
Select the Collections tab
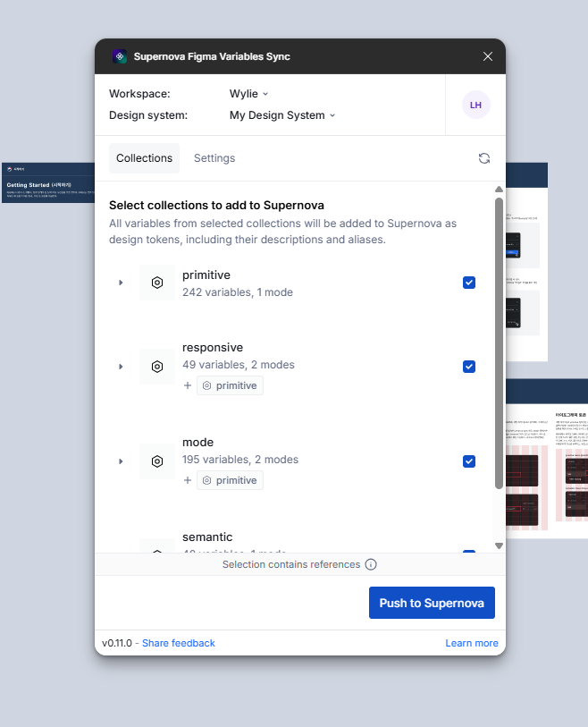coord(144,158)
